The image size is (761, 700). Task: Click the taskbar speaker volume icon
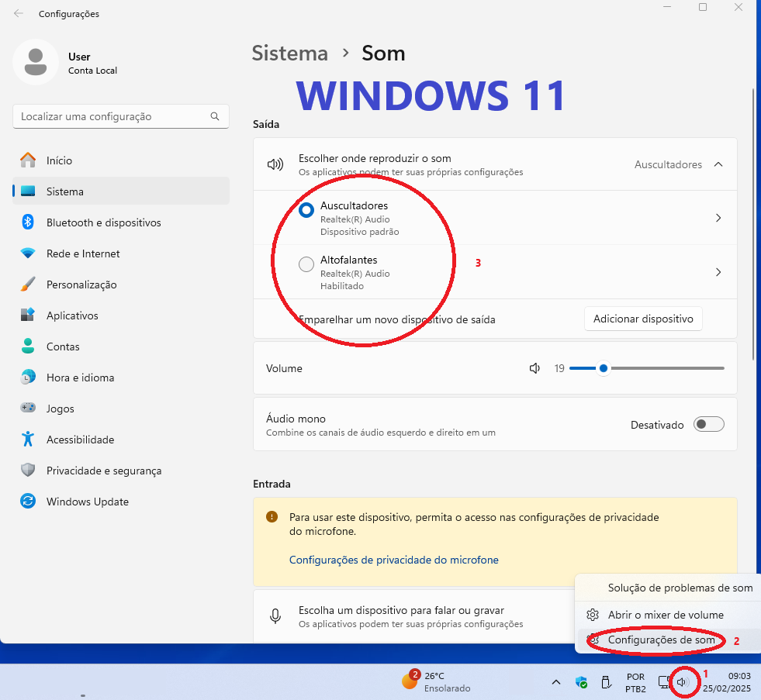pyautogui.click(x=683, y=682)
